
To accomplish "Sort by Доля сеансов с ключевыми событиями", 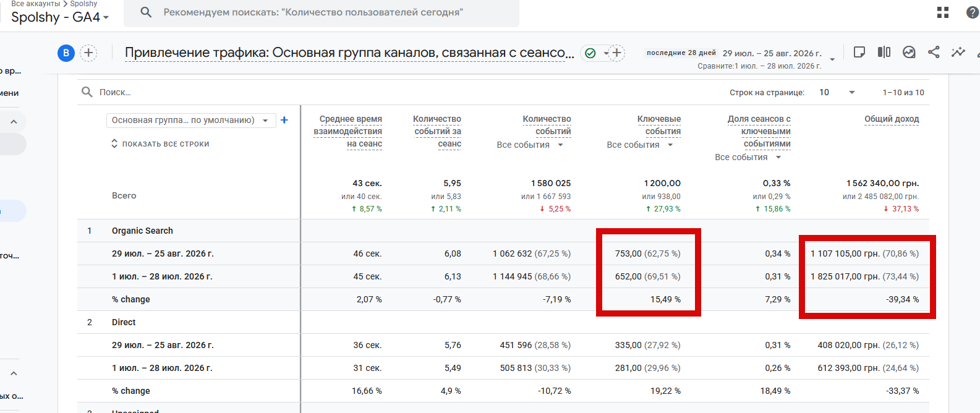I will [759, 131].
